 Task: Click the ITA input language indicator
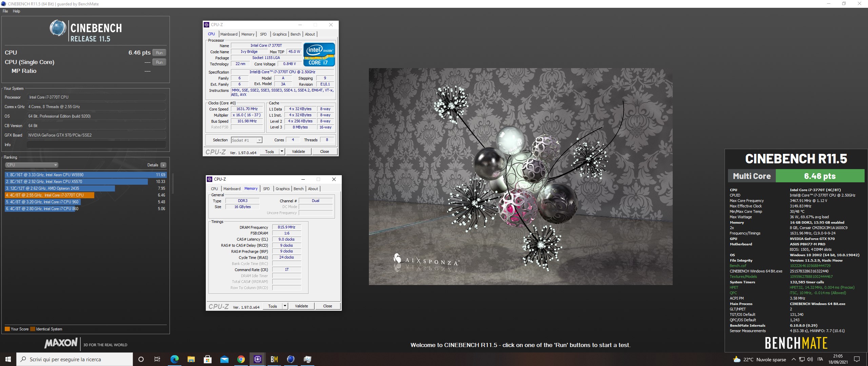(820, 360)
